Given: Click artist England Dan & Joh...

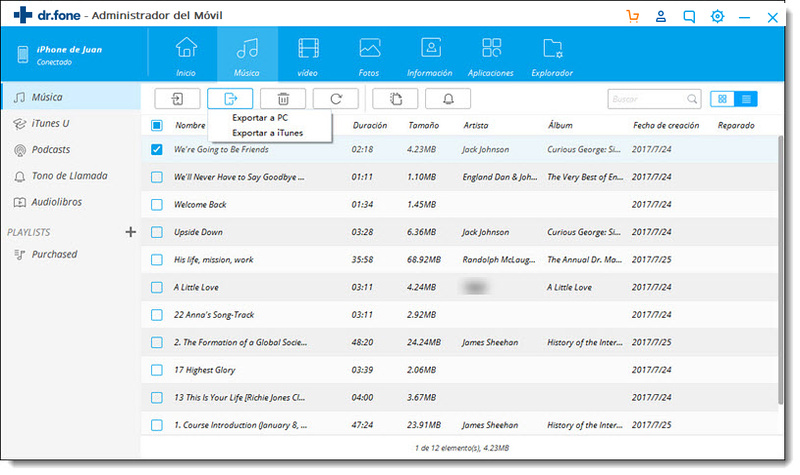Looking at the screenshot, I should (500, 177).
